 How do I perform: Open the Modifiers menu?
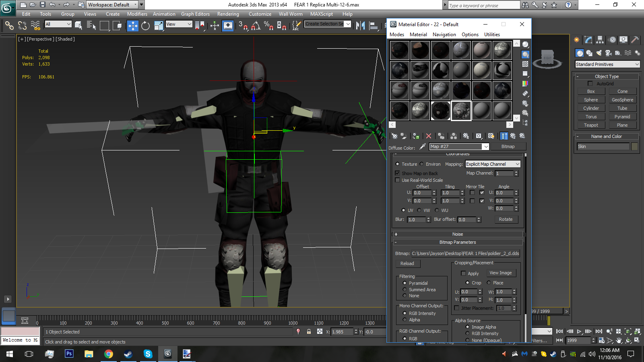(137, 14)
